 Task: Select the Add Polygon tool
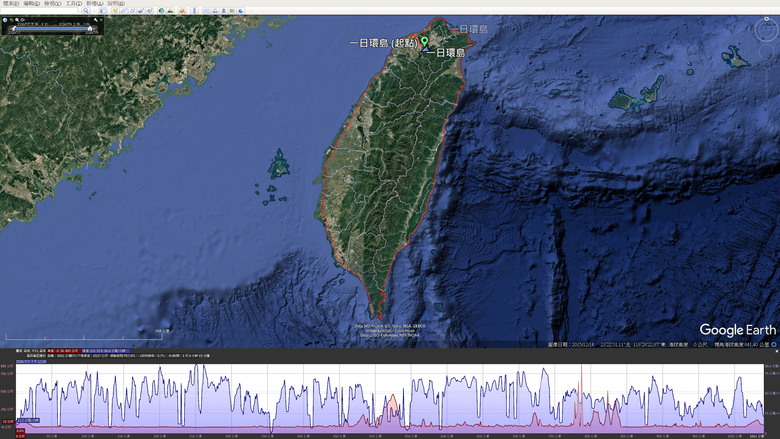[123, 10]
